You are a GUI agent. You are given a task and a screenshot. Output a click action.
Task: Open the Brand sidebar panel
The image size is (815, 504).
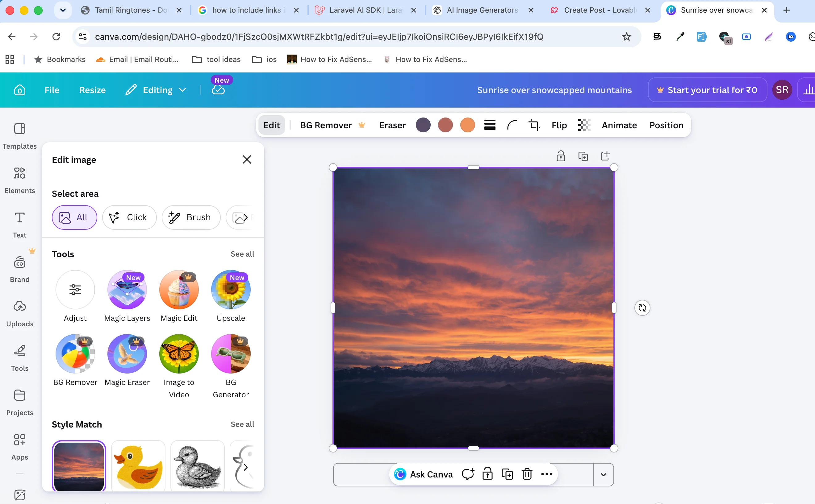tap(20, 269)
